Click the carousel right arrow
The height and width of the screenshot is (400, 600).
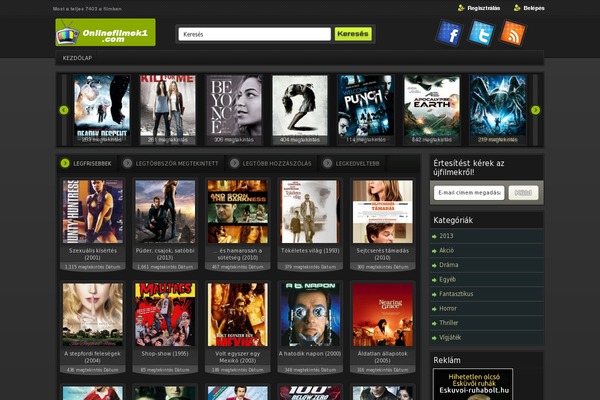point(535,110)
